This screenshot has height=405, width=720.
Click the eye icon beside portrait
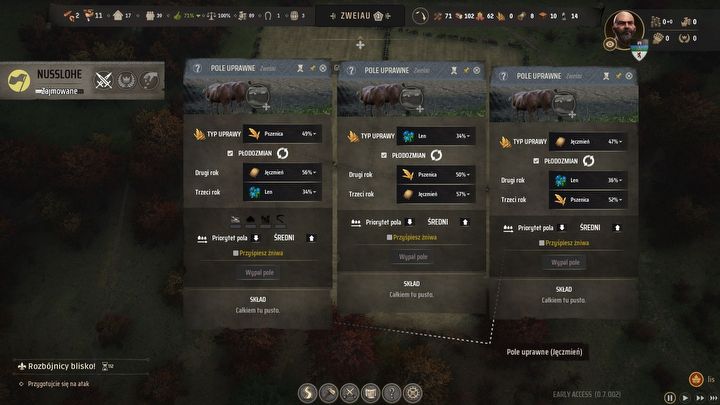(610, 45)
